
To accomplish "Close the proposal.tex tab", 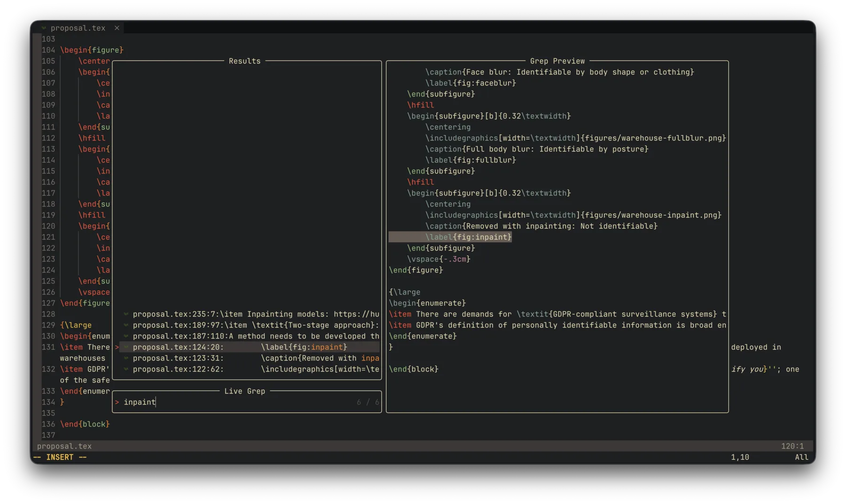I will [117, 28].
